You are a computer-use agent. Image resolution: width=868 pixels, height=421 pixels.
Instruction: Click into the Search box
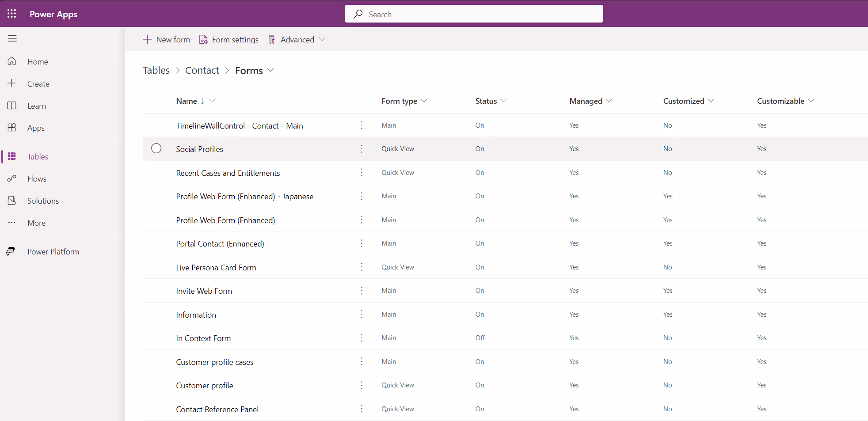click(x=474, y=14)
